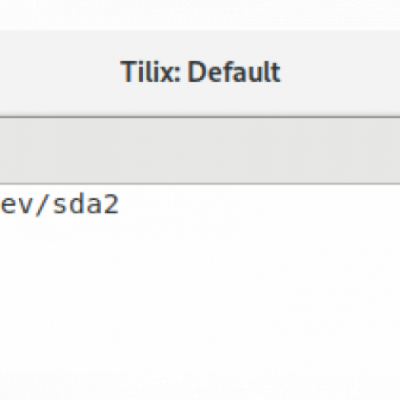Click the area above the Tilix header bar
The width and height of the screenshot is (400, 400).
[x=200, y=15]
